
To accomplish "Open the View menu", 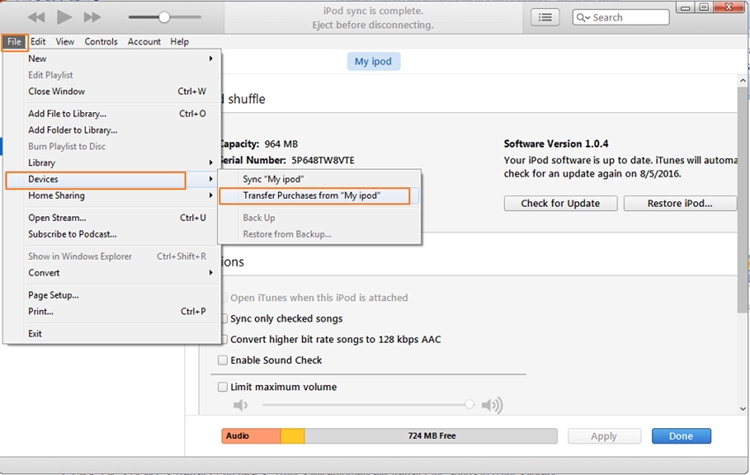I will (x=65, y=42).
